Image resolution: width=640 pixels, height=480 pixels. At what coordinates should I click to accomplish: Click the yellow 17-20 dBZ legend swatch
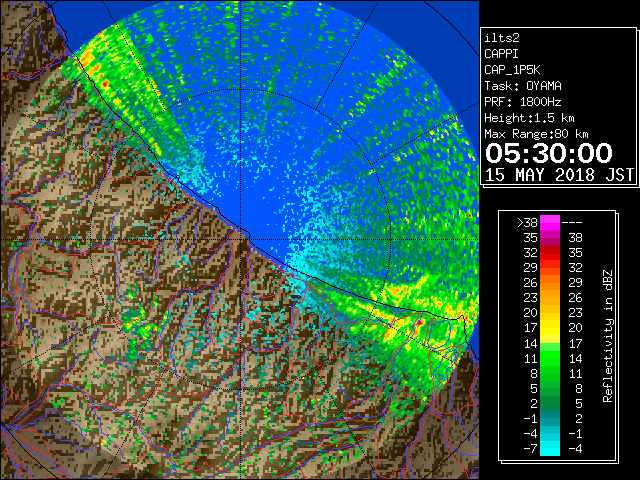pos(550,328)
